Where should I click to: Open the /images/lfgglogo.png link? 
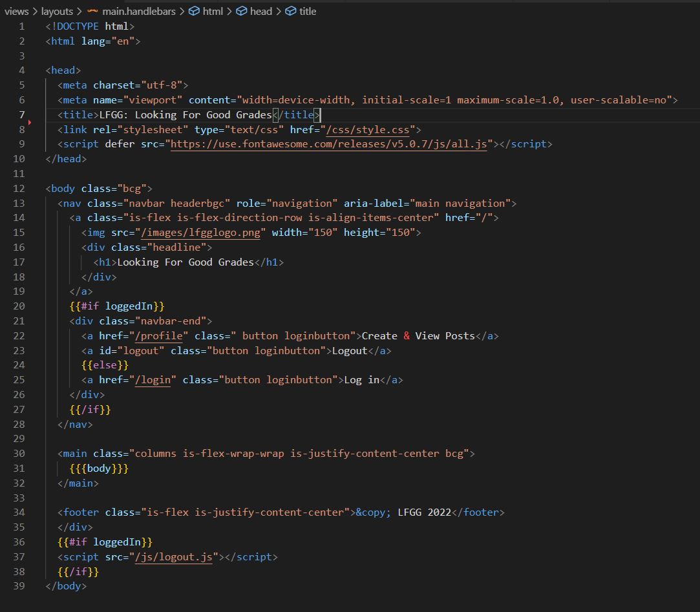(x=200, y=233)
